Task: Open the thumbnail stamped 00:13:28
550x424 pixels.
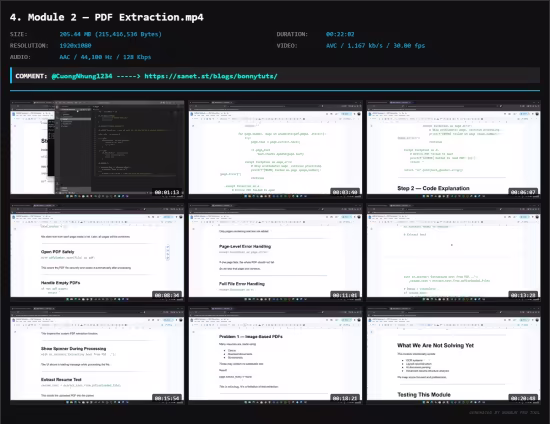Action: click(x=454, y=253)
